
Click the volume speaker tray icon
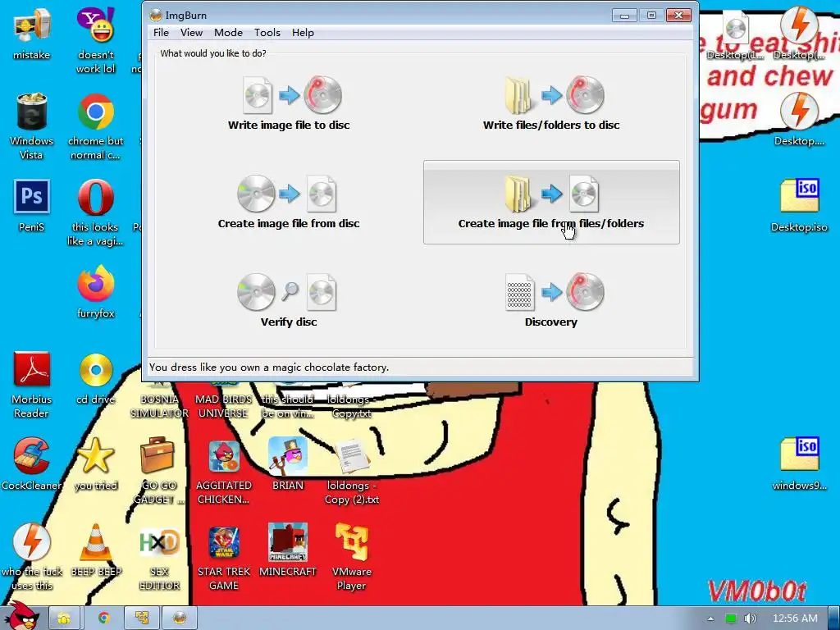[750, 619]
